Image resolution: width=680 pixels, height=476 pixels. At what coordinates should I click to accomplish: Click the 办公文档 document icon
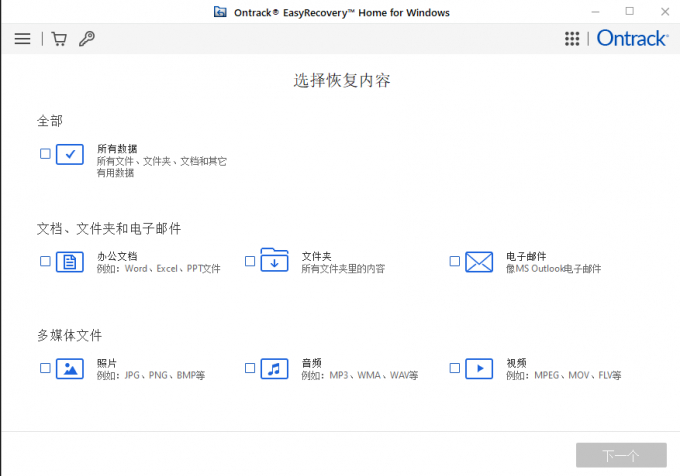tap(70, 261)
